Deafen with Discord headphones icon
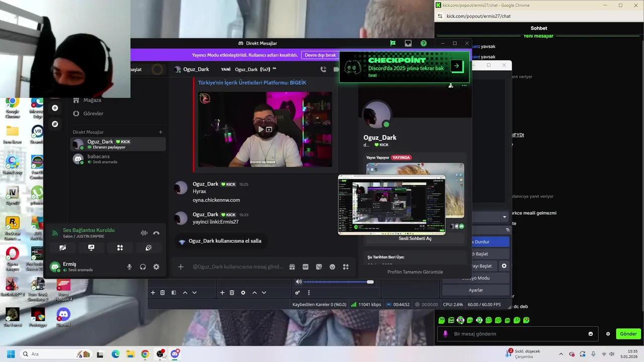 143,267
